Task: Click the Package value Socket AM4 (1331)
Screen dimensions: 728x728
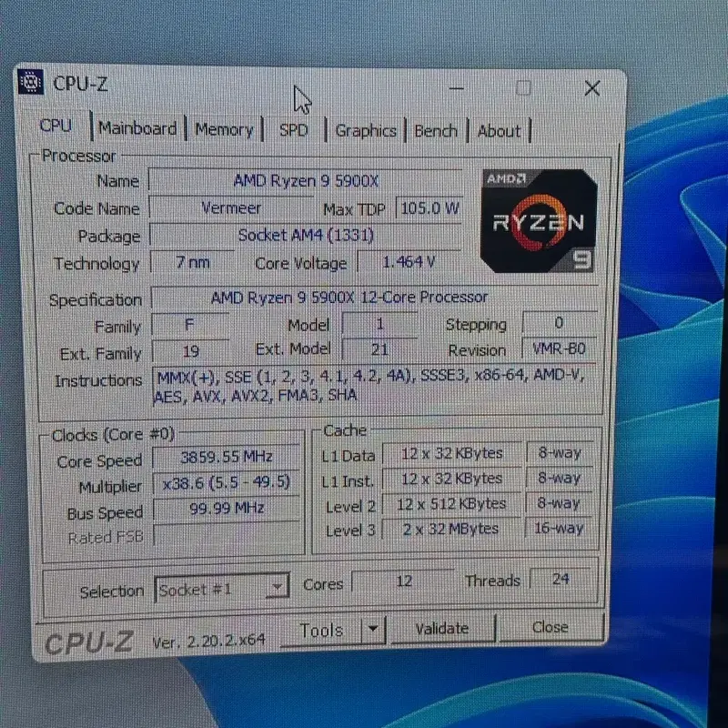Action: pyautogui.click(x=306, y=235)
